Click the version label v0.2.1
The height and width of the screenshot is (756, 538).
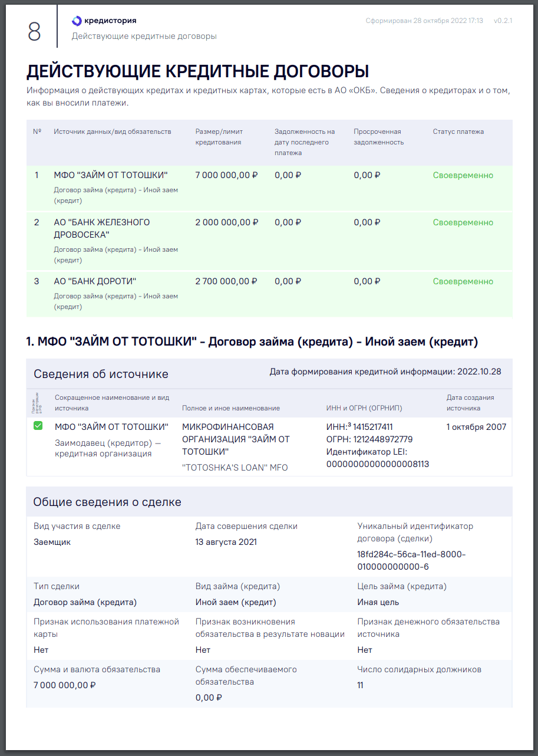click(x=503, y=21)
